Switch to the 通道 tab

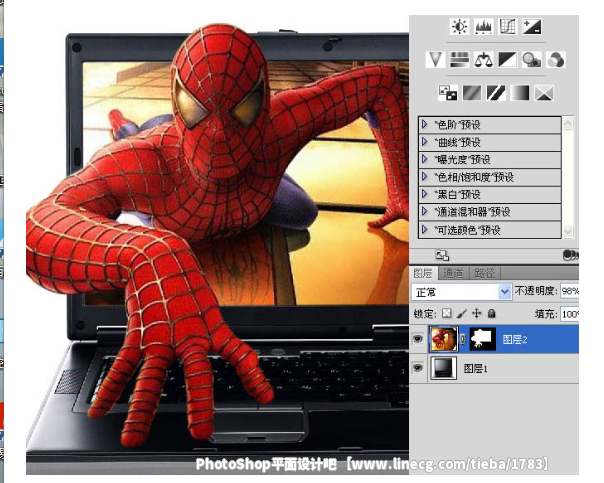453,273
